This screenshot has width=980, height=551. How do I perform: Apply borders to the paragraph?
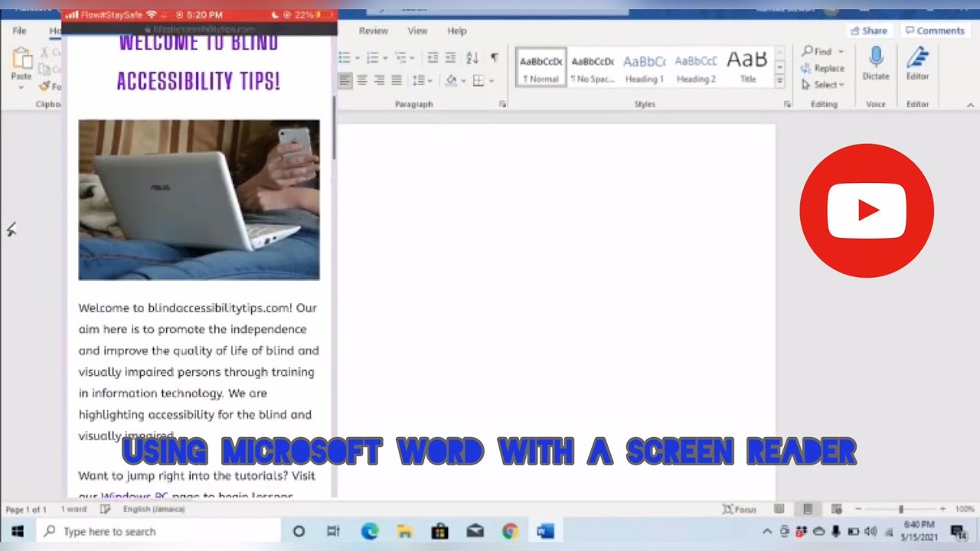point(478,80)
